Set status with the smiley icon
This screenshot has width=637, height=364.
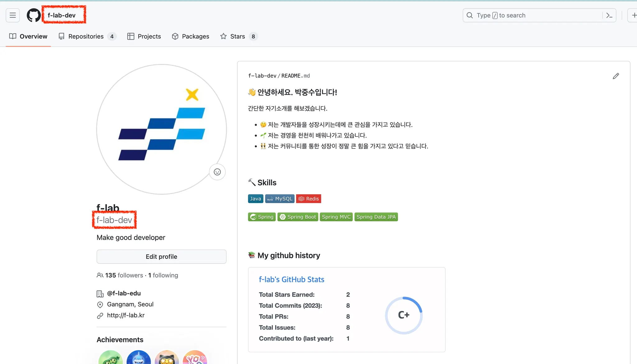coord(217,172)
